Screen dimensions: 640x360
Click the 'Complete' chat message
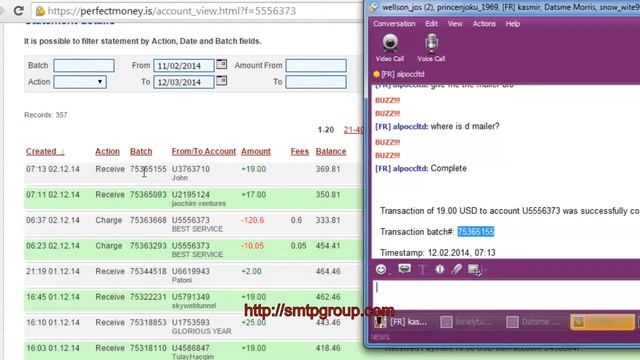pyautogui.click(x=449, y=168)
